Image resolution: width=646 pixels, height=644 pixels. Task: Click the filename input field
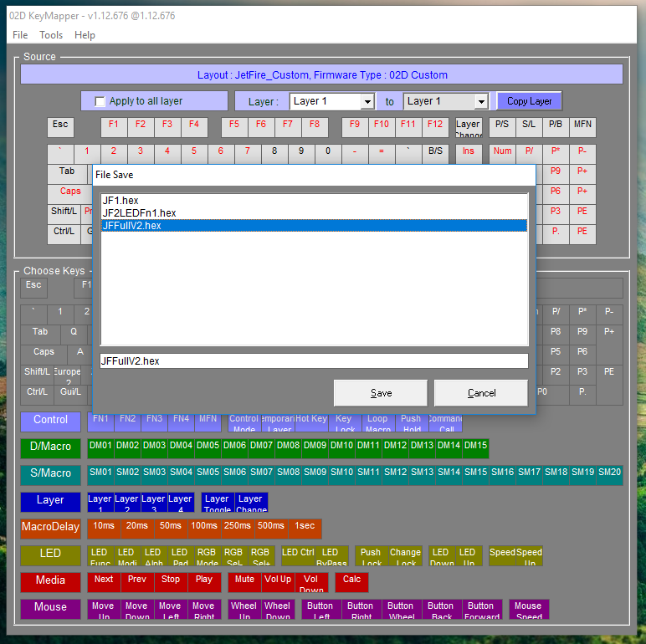pyautogui.click(x=314, y=361)
